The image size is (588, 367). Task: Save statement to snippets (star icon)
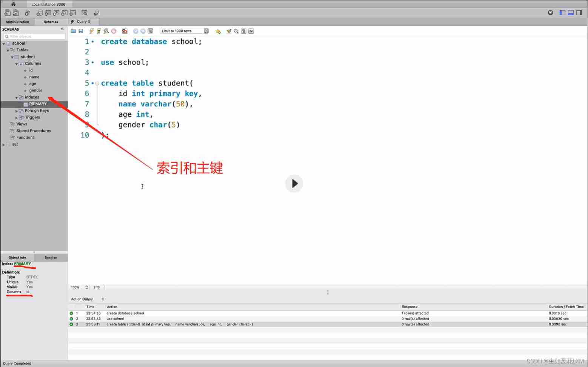click(x=218, y=31)
